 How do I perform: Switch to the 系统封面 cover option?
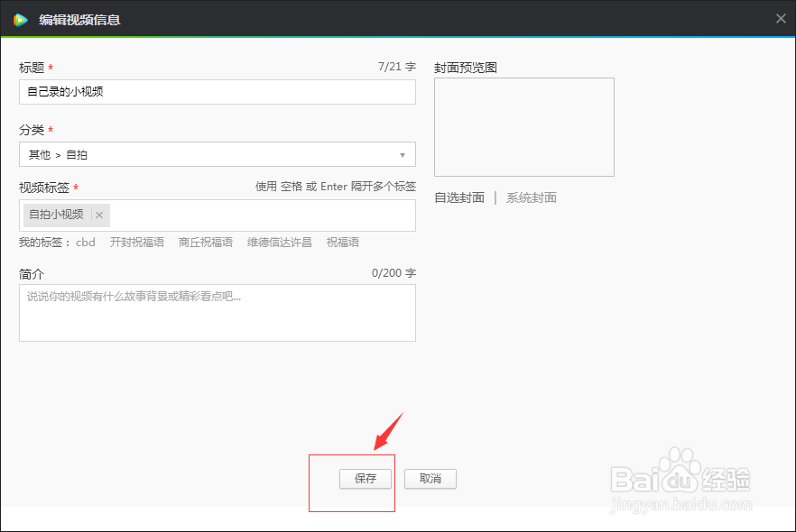[x=532, y=197]
